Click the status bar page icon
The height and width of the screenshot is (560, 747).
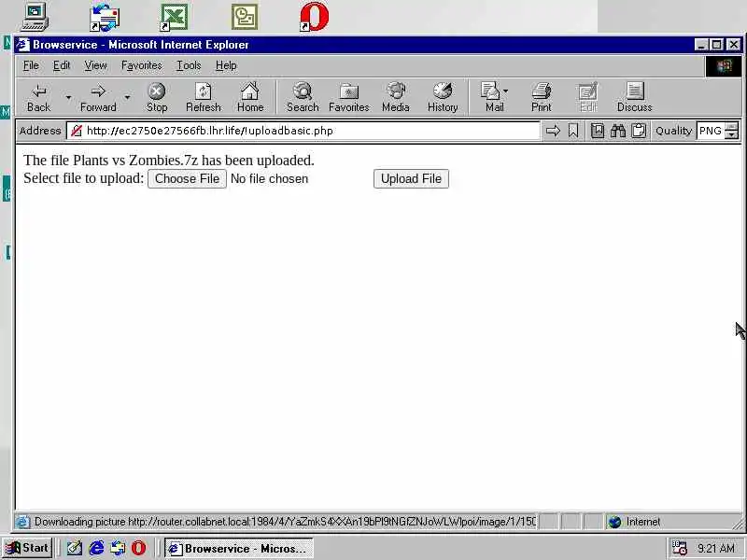pos(22,522)
